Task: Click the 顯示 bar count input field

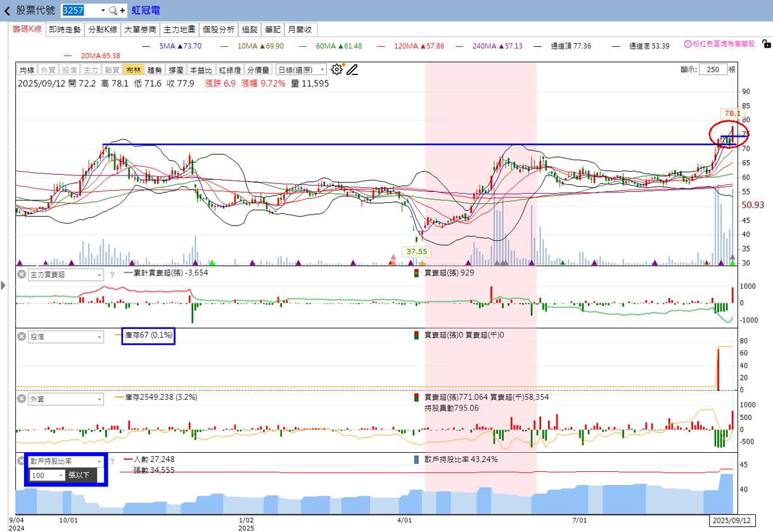Action: (x=713, y=70)
